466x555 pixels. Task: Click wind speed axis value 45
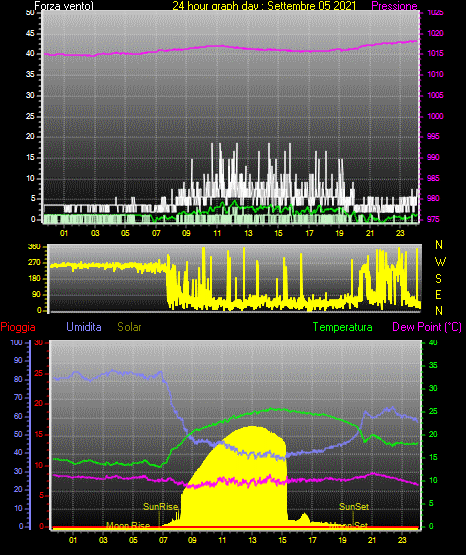[30, 33]
